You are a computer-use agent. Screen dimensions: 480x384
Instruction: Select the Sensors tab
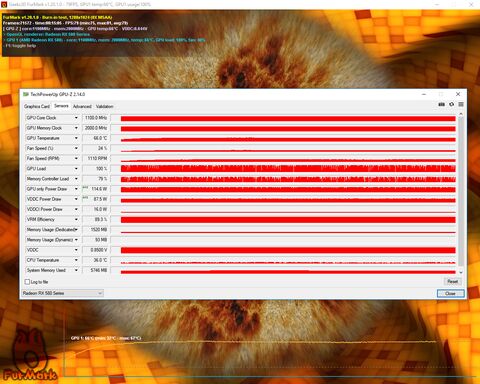click(x=61, y=106)
